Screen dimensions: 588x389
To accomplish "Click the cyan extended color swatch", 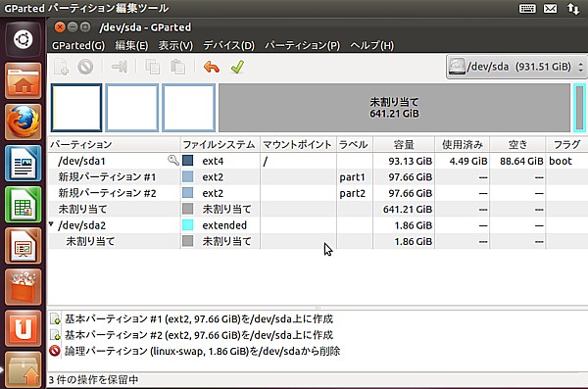I will coord(187,225).
